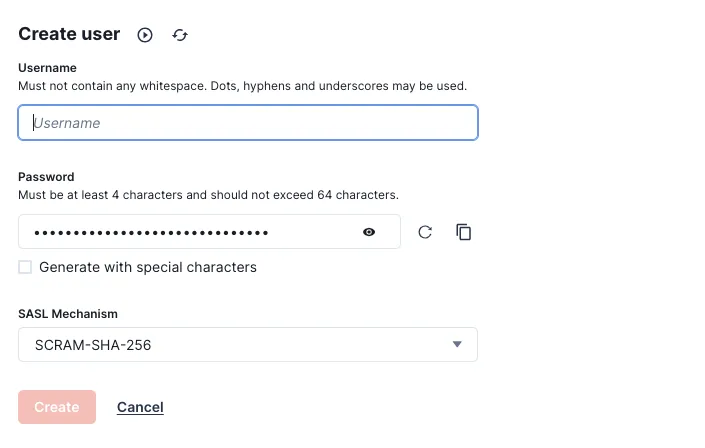
Task: Click the password length requirement helper text
Action: coord(208,195)
